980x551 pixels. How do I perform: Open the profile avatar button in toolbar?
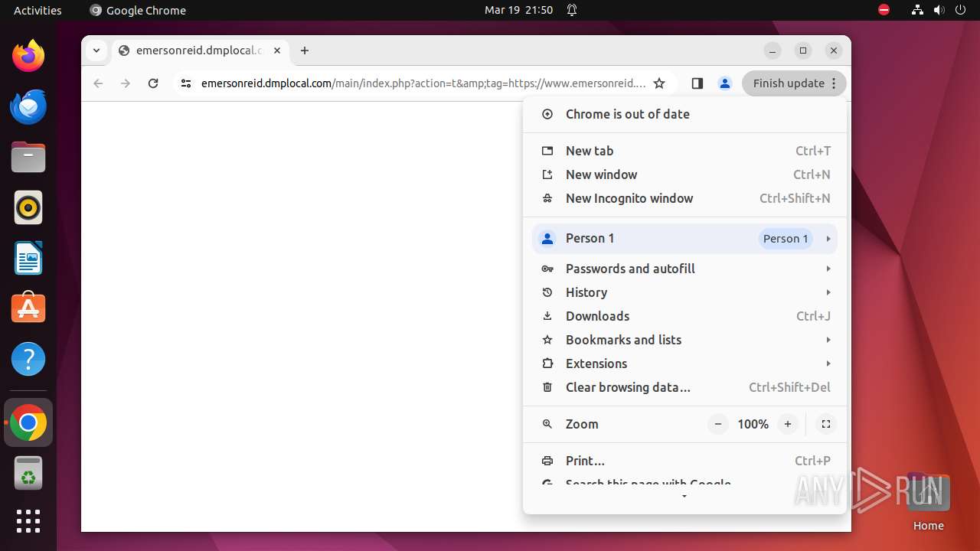[724, 83]
